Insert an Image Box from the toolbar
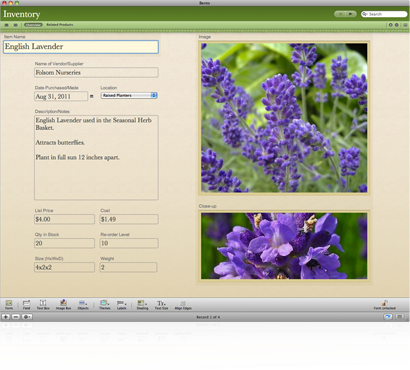 [63, 305]
